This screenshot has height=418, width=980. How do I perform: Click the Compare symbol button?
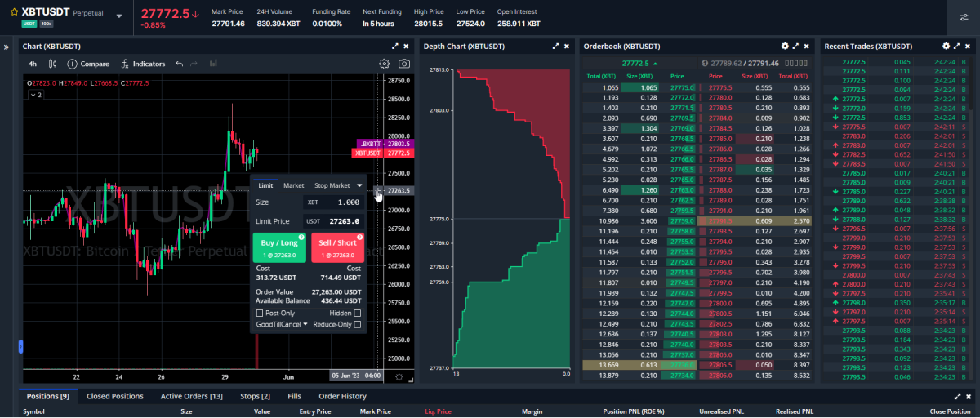[x=89, y=64]
